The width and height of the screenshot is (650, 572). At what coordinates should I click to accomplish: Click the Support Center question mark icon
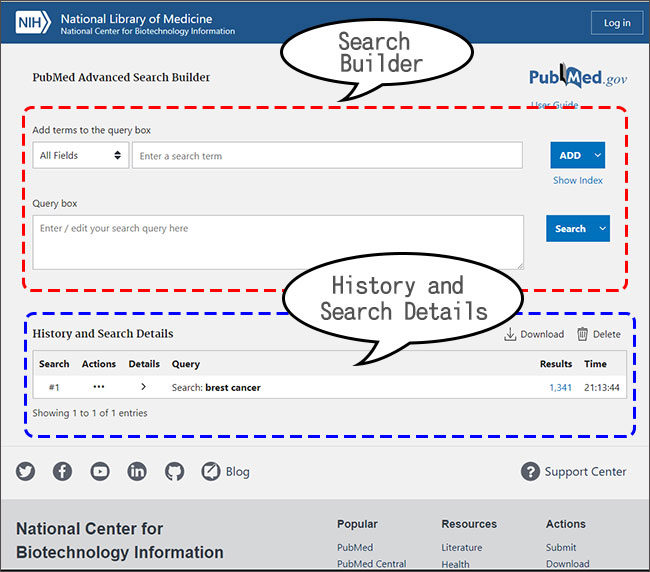click(530, 471)
